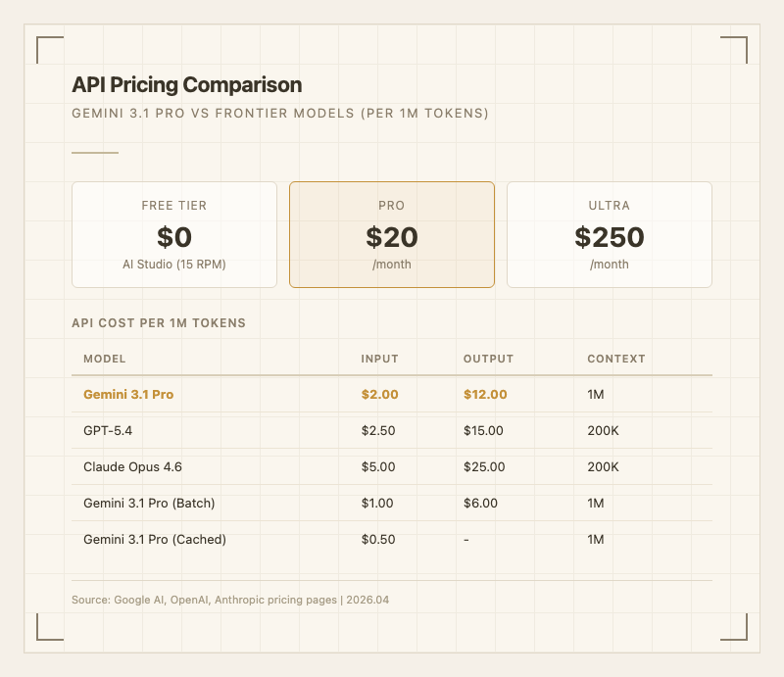
Task: Click the source citation footer text
Action: click(x=230, y=599)
